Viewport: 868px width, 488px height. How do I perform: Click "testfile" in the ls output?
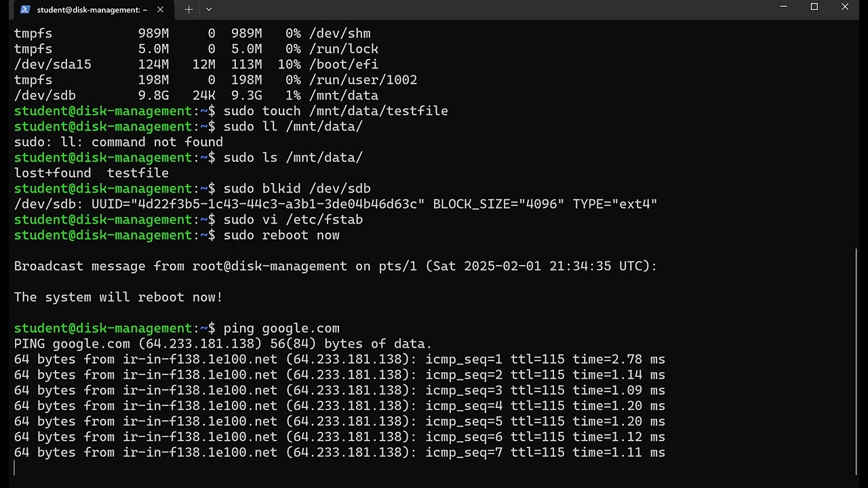tap(138, 173)
